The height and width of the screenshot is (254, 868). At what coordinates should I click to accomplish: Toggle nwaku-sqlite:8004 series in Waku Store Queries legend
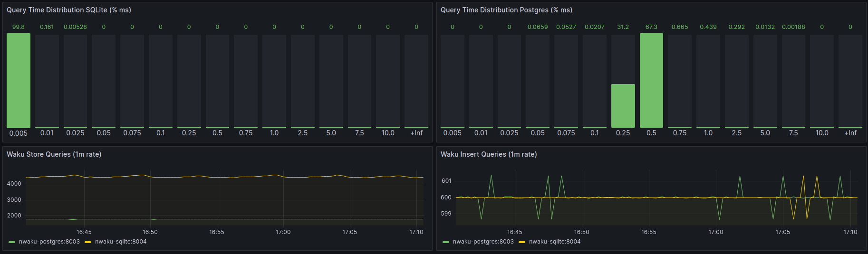pos(121,242)
